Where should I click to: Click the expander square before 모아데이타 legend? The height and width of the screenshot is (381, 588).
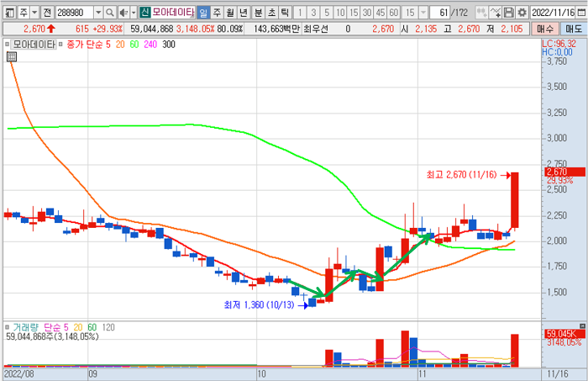[7, 45]
